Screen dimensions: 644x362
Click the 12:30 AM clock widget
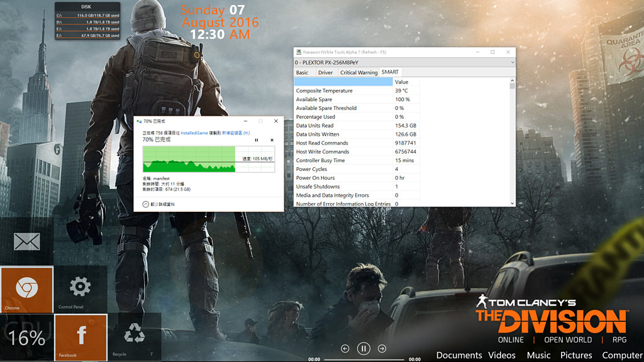pyautogui.click(x=219, y=35)
